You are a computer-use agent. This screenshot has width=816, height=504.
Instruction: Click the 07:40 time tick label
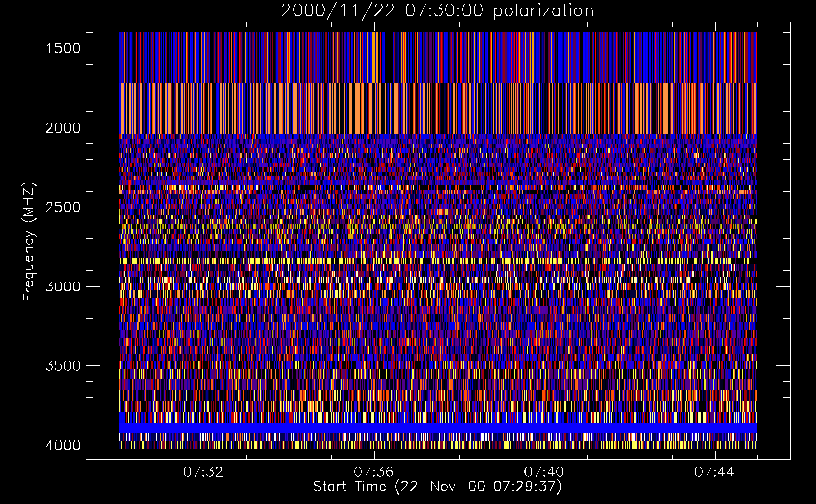pos(544,472)
